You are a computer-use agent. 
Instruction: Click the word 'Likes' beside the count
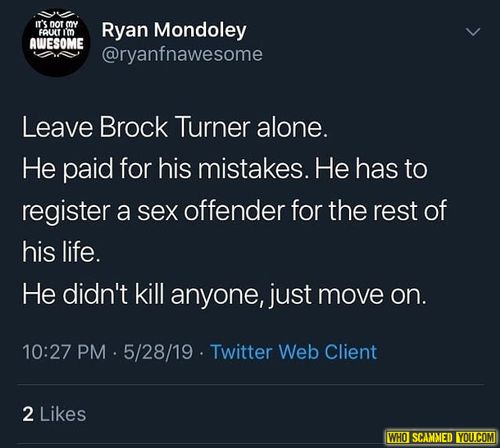(63, 414)
